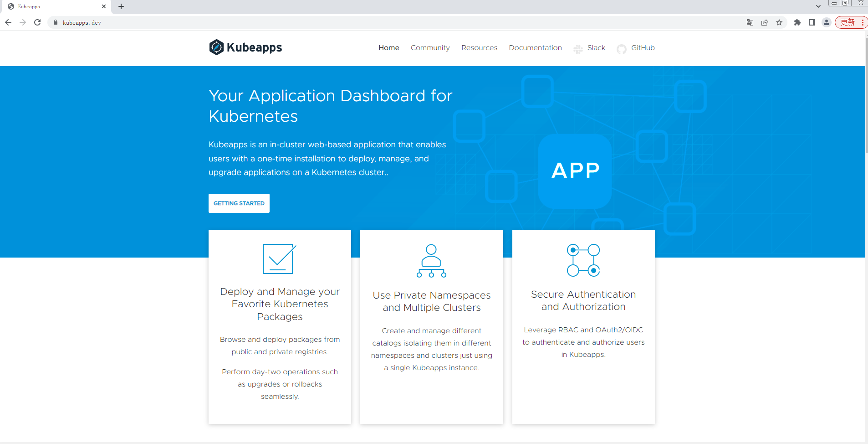This screenshot has width=868, height=444.
Task: Click 'Use Private Namespaces and Multiple Clusters'
Action: click(x=432, y=301)
